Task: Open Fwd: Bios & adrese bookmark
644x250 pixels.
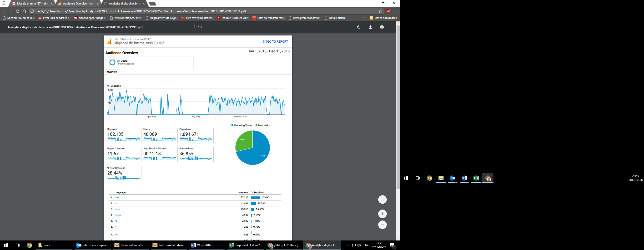Action: point(55,18)
